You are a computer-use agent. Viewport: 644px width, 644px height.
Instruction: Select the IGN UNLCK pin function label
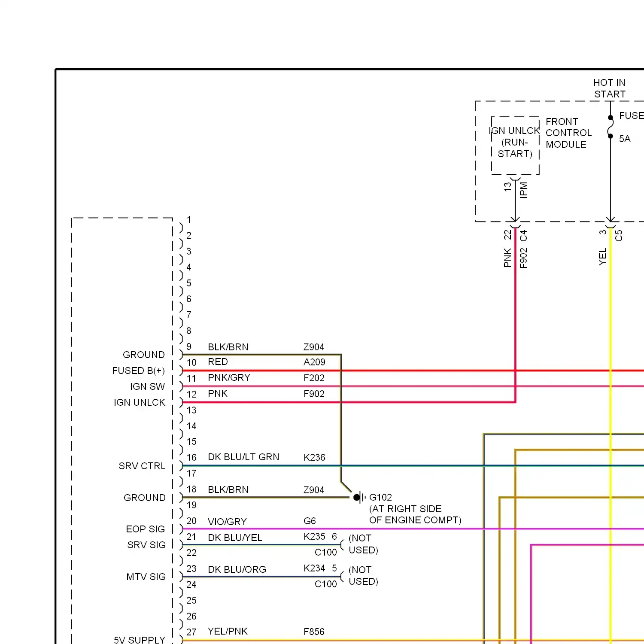pyautogui.click(x=139, y=402)
